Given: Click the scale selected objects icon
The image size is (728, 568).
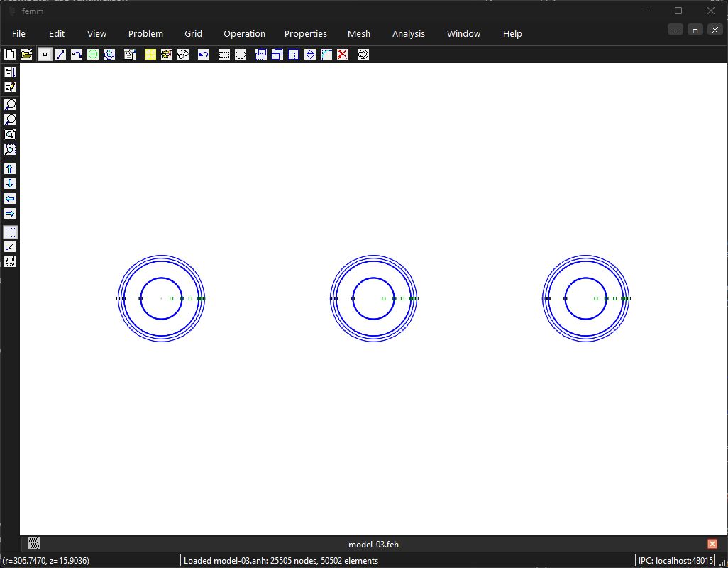Looking at the screenshot, I should point(294,55).
